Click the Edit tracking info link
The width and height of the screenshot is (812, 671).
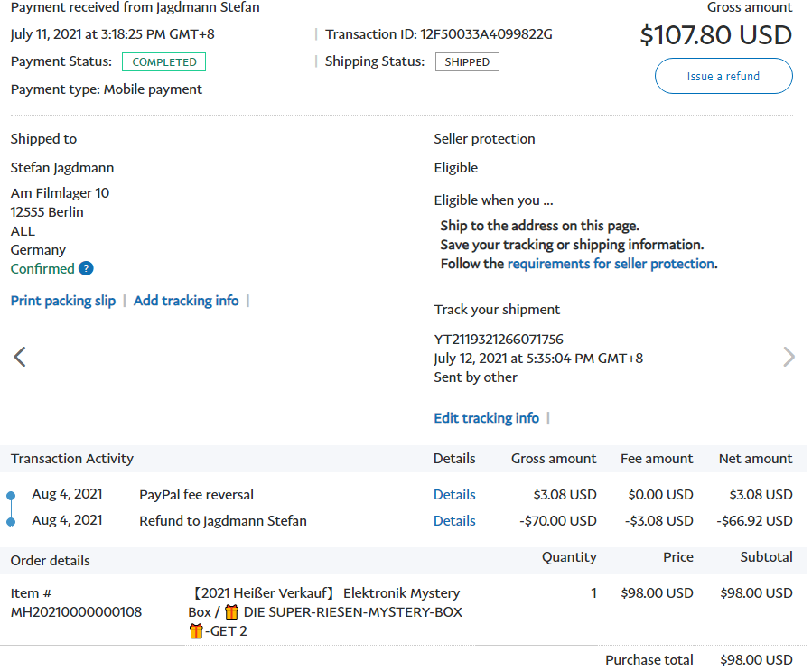(486, 418)
